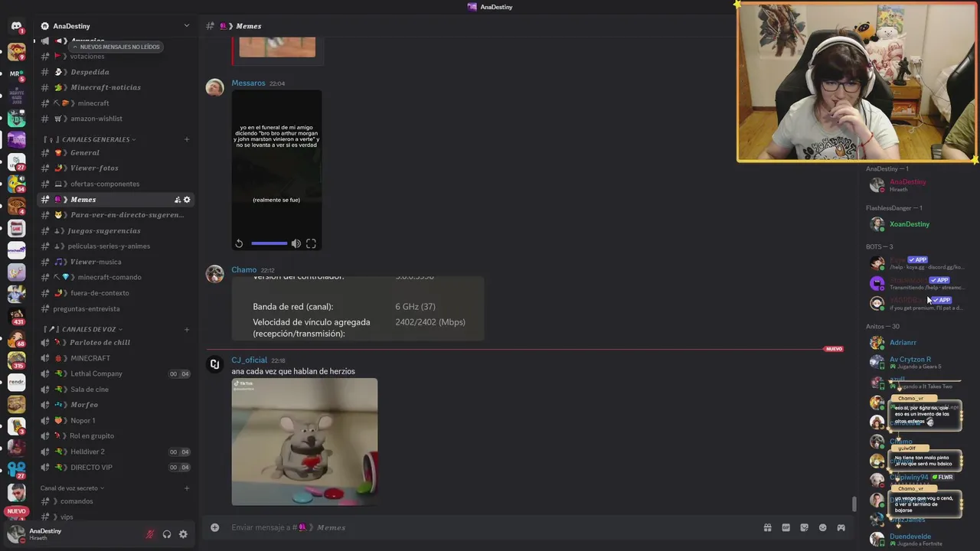Open the amazon-wishlist channel
980x551 pixels.
pos(115,119)
